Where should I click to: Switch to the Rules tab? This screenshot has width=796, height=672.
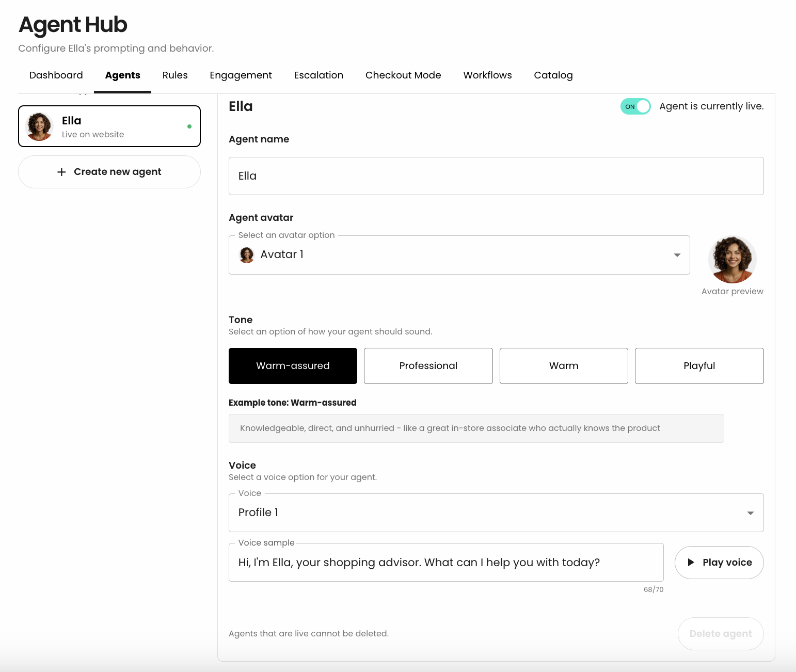[x=175, y=75]
